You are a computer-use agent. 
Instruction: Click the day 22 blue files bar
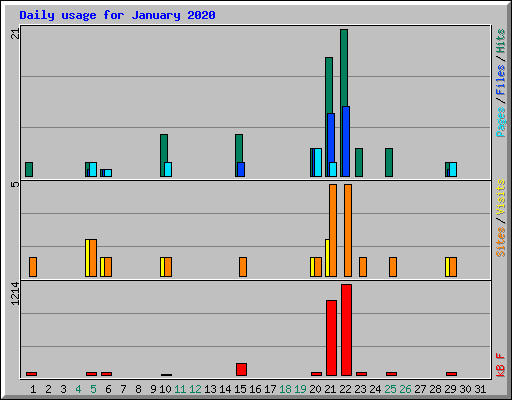[346, 141]
